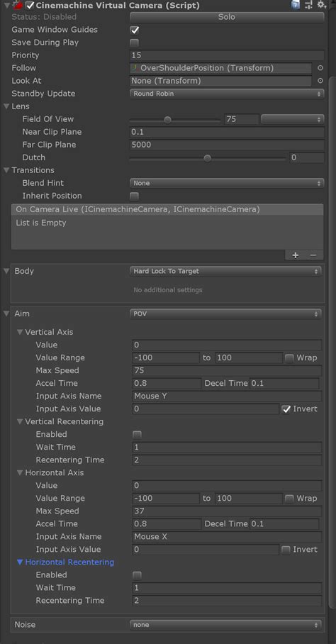Open the Follow object picker circle
This screenshot has height=644, width=336.
point(320,68)
